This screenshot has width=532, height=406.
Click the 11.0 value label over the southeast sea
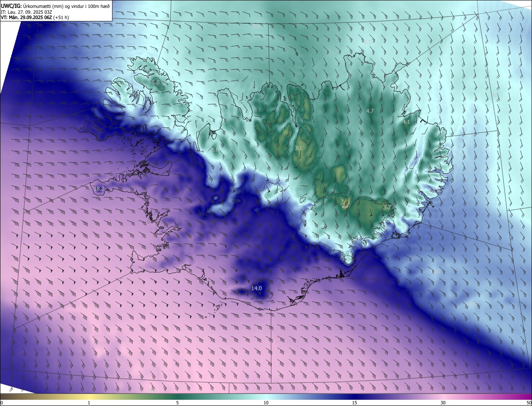coord(435,271)
